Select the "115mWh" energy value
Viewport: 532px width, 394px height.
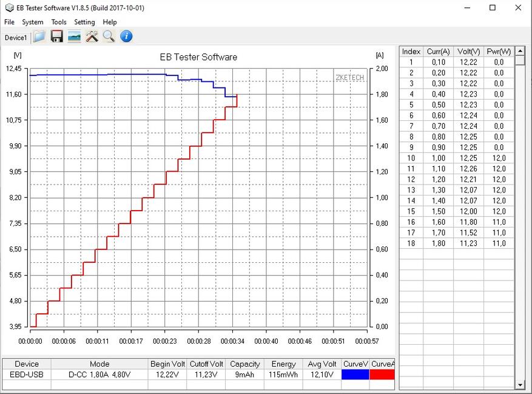point(283,375)
